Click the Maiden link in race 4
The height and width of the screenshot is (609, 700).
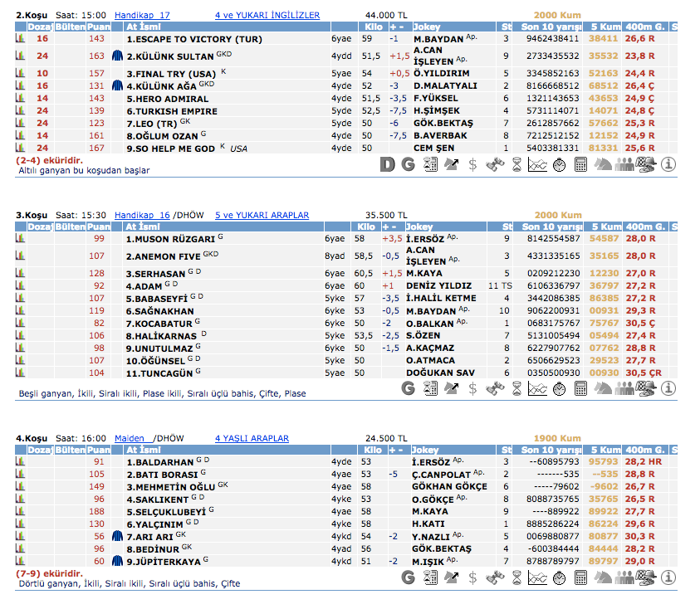coord(129,438)
